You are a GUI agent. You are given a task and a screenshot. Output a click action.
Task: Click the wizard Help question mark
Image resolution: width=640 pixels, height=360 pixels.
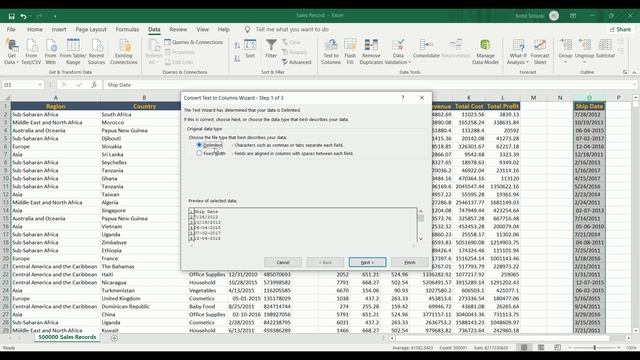403,98
